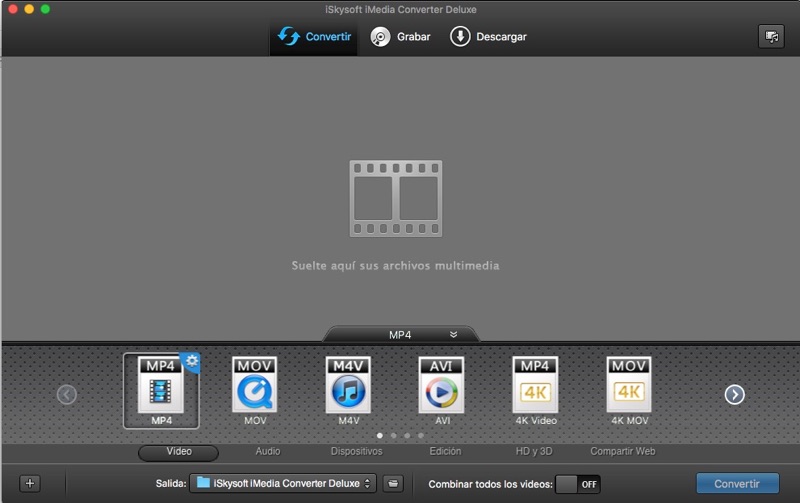The width and height of the screenshot is (800, 503).
Task: Jump to first format page dot
Action: (x=380, y=436)
